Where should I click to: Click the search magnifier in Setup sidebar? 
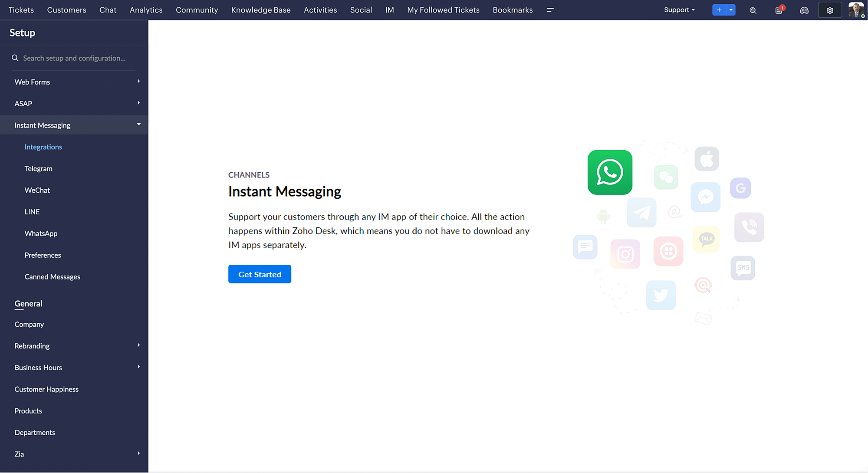(15, 58)
